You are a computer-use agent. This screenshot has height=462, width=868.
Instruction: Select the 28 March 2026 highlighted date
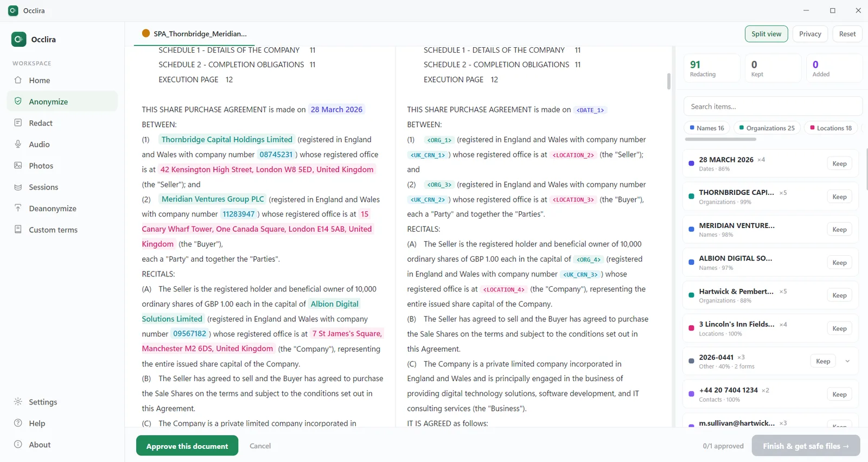(x=336, y=110)
